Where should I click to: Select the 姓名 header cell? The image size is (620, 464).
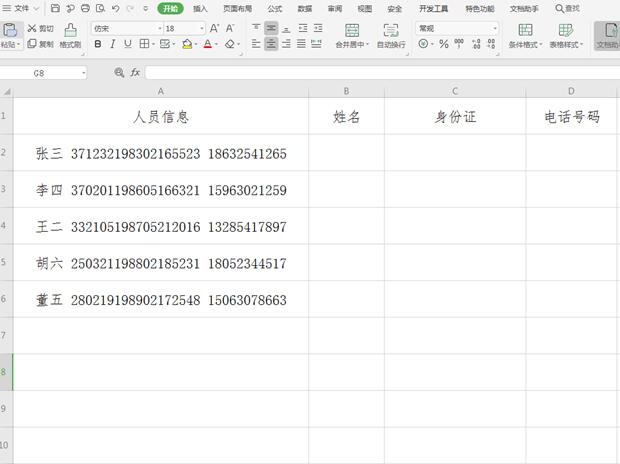346,117
